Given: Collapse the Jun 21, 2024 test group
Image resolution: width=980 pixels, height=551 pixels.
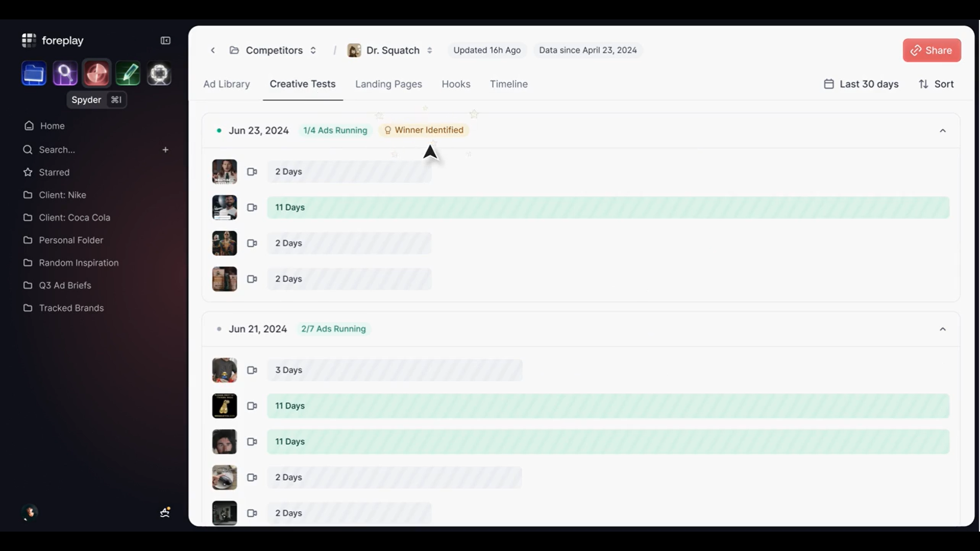Looking at the screenshot, I should coord(942,329).
